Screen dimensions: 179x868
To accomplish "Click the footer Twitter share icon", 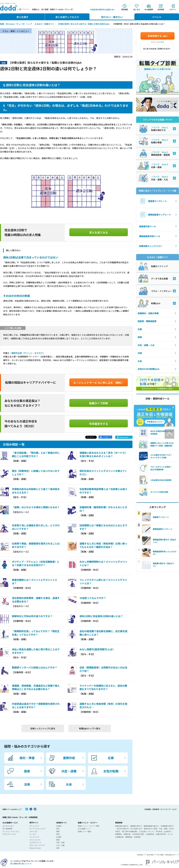I will [27, 809].
